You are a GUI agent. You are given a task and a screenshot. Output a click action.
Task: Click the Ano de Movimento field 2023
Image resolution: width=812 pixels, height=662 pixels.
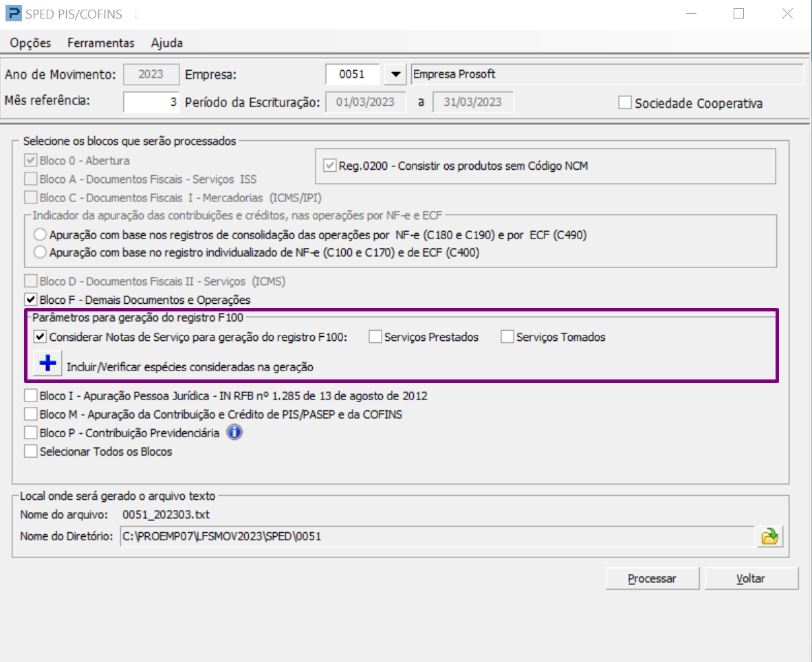[151, 74]
